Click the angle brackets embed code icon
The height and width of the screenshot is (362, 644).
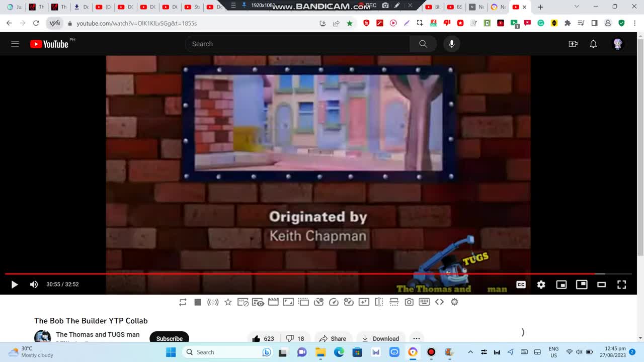(x=439, y=302)
